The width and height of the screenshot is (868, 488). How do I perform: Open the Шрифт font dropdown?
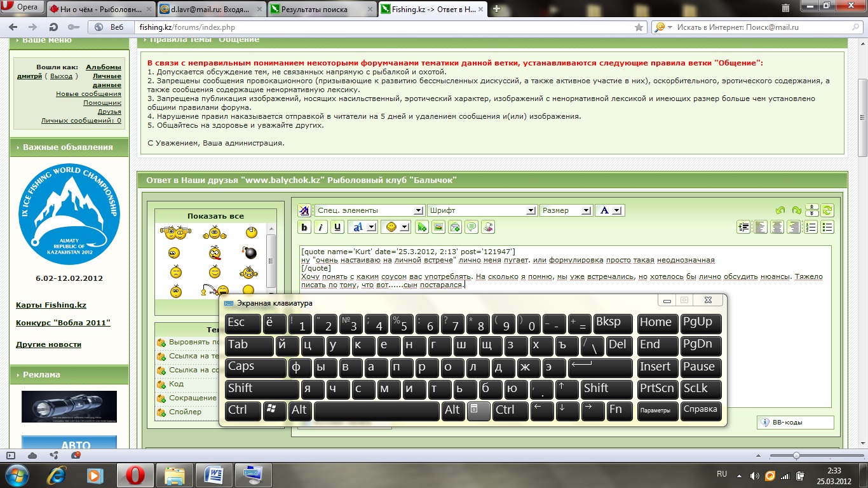(x=482, y=210)
